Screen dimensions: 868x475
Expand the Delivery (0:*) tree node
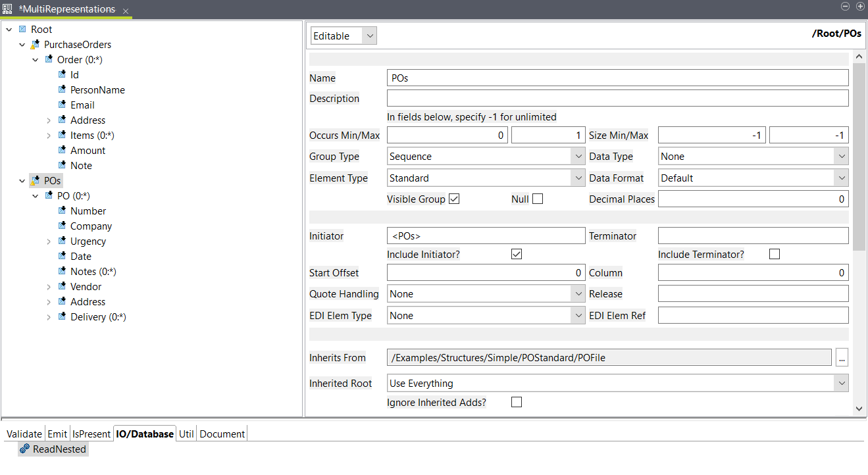pos(49,316)
